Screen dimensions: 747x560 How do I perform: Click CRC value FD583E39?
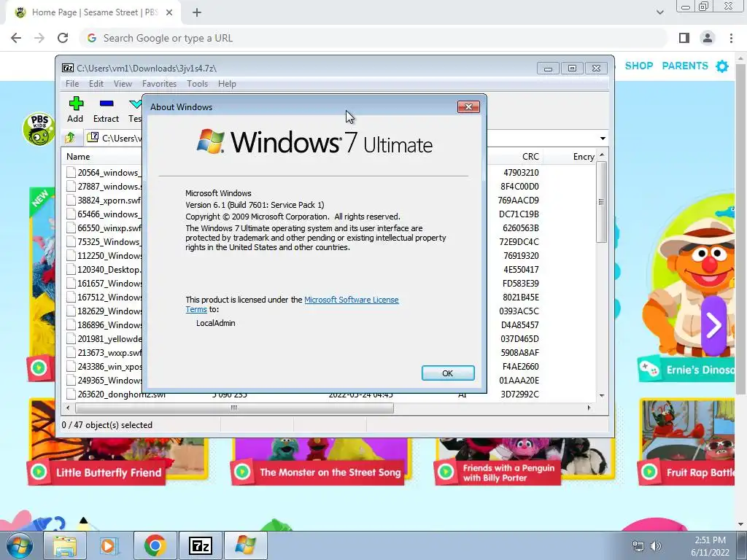(x=521, y=284)
